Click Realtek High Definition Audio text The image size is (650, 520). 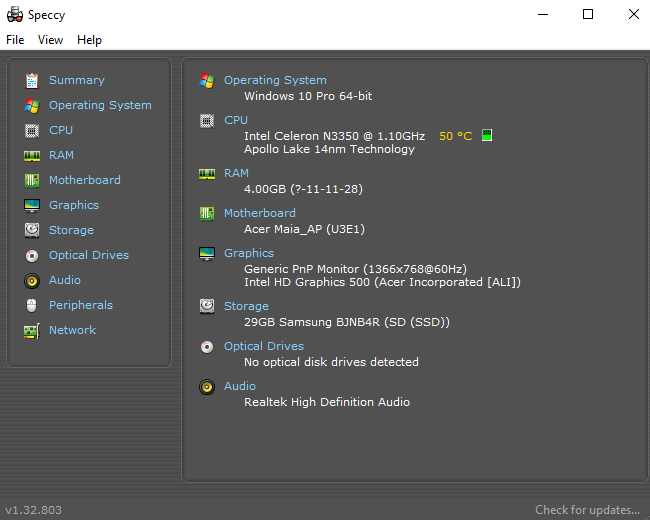(327, 402)
